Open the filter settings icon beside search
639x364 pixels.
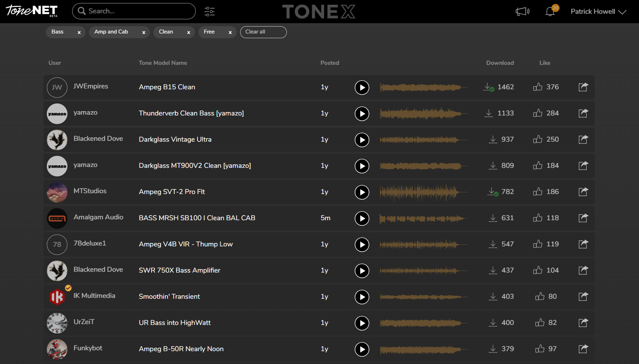tap(210, 12)
